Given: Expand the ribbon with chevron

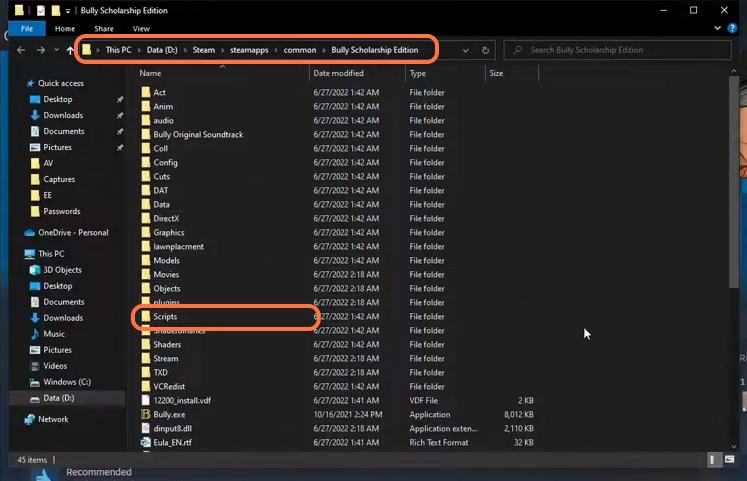Looking at the screenshot, I should click(717, 28).
